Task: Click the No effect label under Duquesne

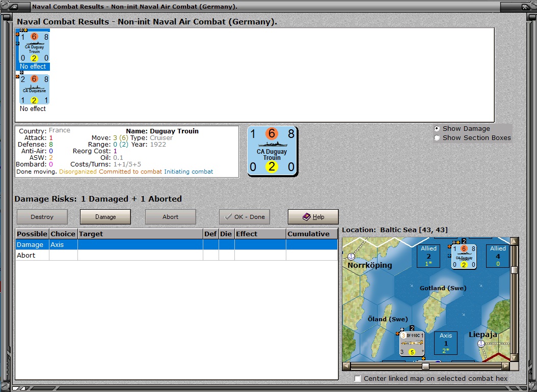Action: 33,109
